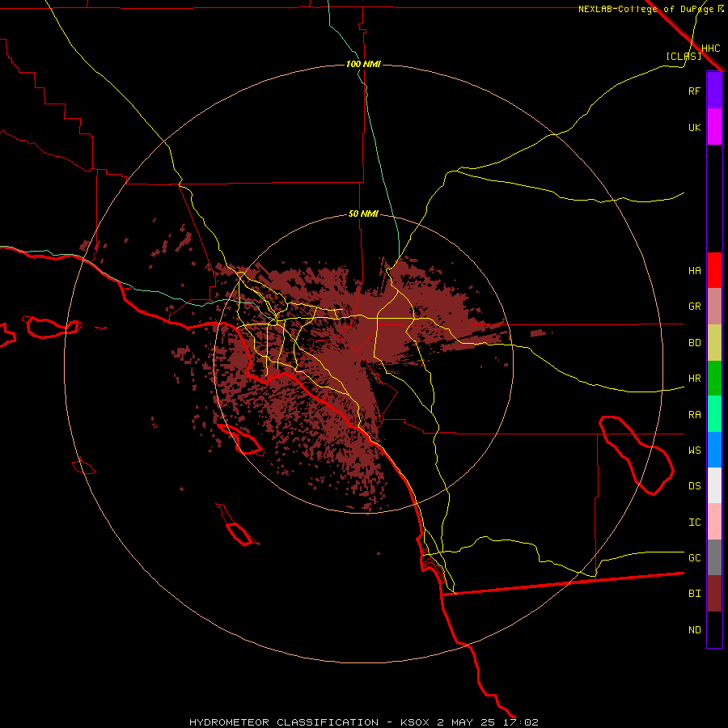Click the HA legend label
The image size is (728, 728).
point(695,271)
